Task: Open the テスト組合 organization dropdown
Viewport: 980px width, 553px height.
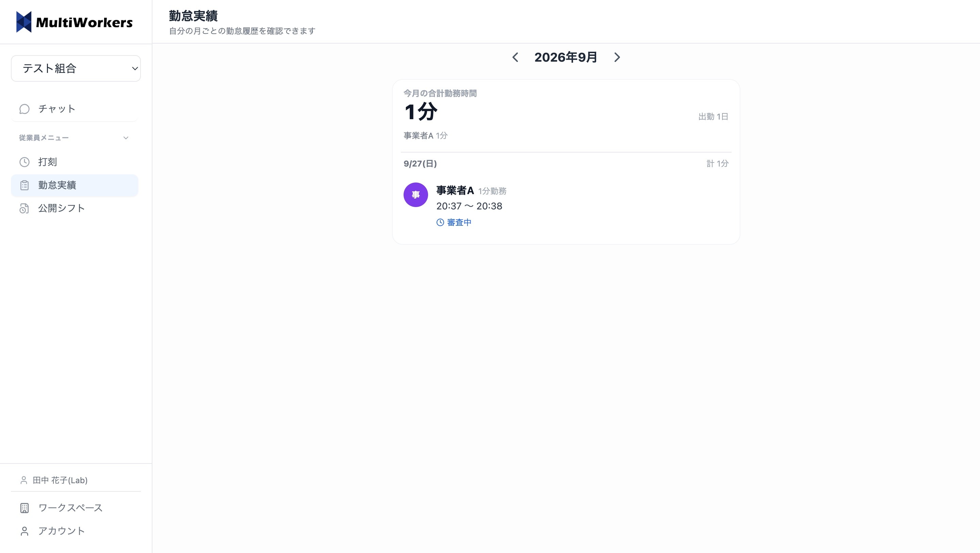Action: pyautogui.click(x=76, y=68)
